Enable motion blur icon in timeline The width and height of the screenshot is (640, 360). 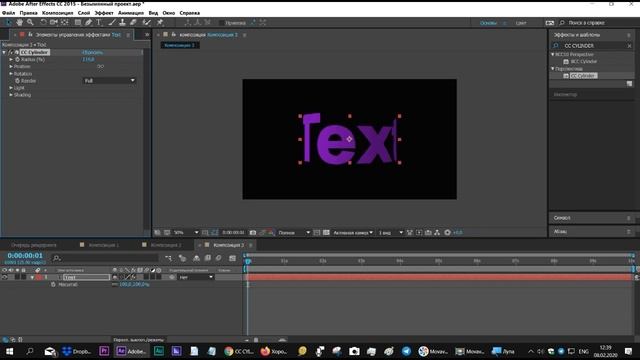[x=219, y=258]
